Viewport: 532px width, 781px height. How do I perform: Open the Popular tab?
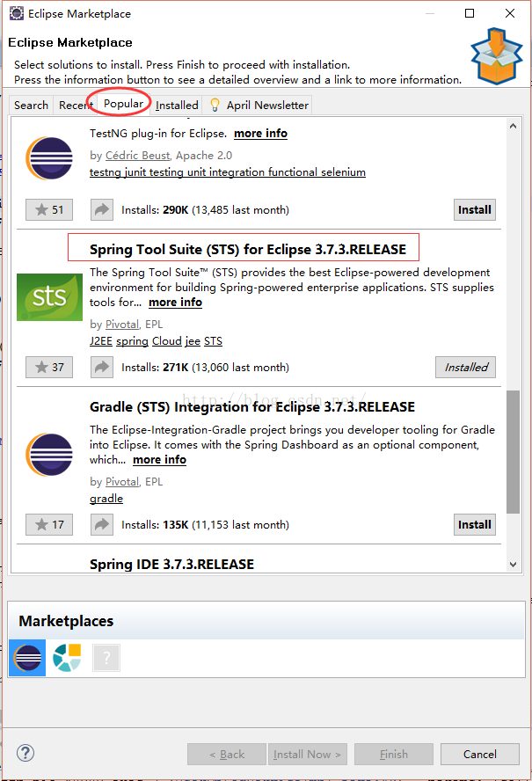[123, 104]
